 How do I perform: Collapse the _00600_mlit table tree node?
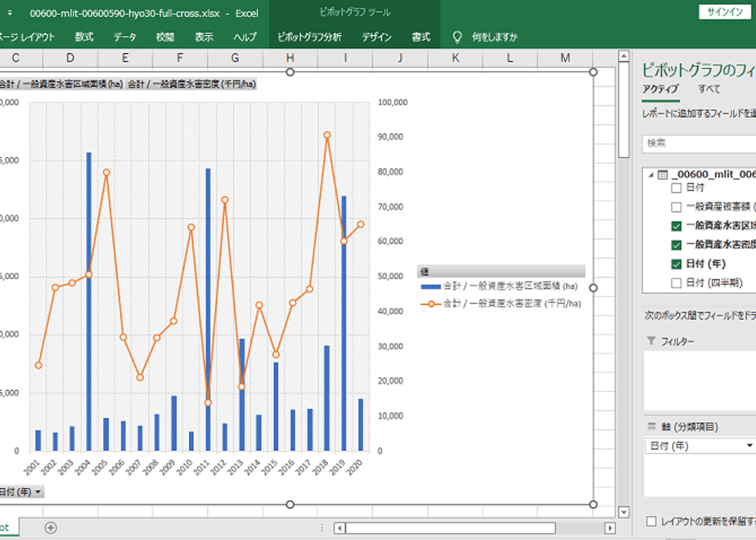651,175
